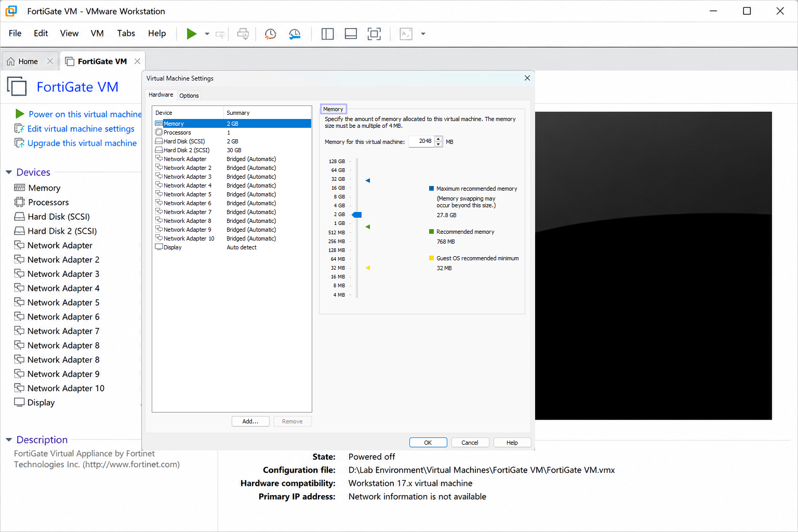This screenshot has width=798, height=532.
Task: Open the revert-to-snapshot toolbar icon
Action: pyautogui.click(x=295, y=34)
